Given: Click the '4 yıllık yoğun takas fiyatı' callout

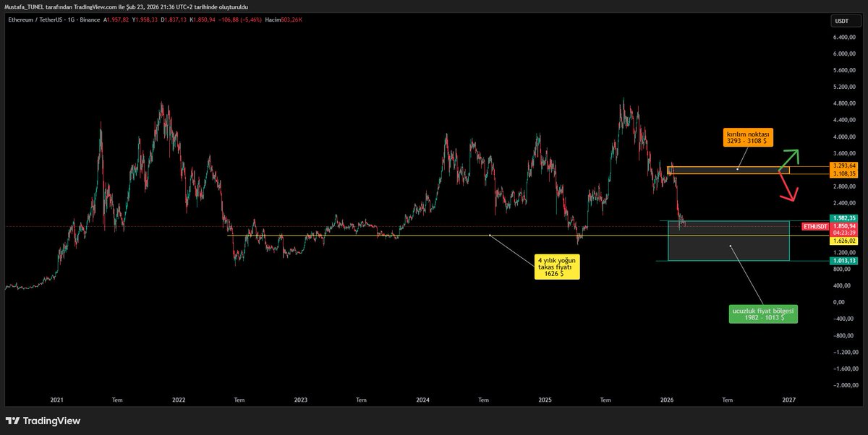Looking at the screenshot, I should 558,266.
